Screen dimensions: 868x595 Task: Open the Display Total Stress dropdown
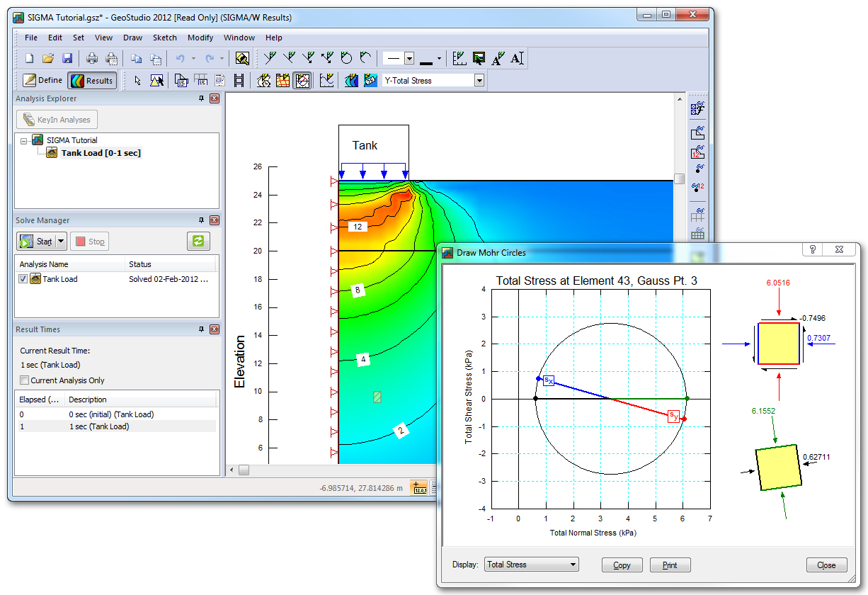[531, 565]
